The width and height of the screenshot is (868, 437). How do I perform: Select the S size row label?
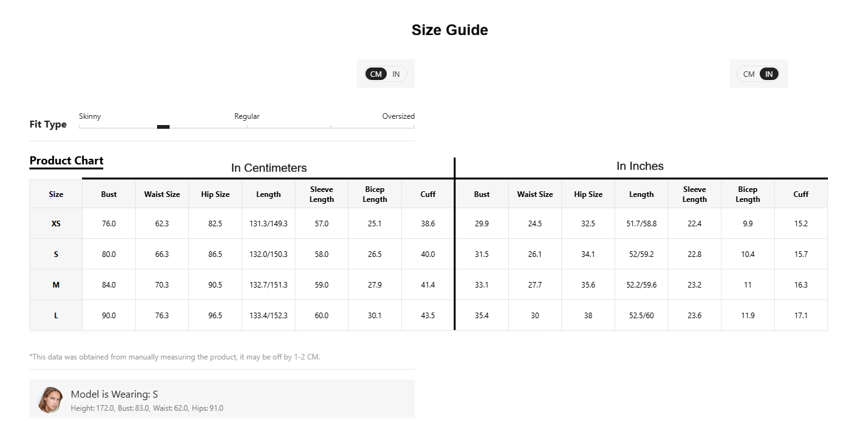(56, 254)
